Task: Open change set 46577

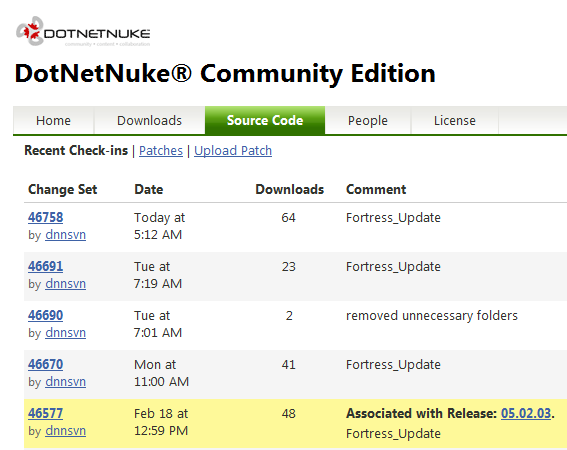Action: [x=46, y=413]
